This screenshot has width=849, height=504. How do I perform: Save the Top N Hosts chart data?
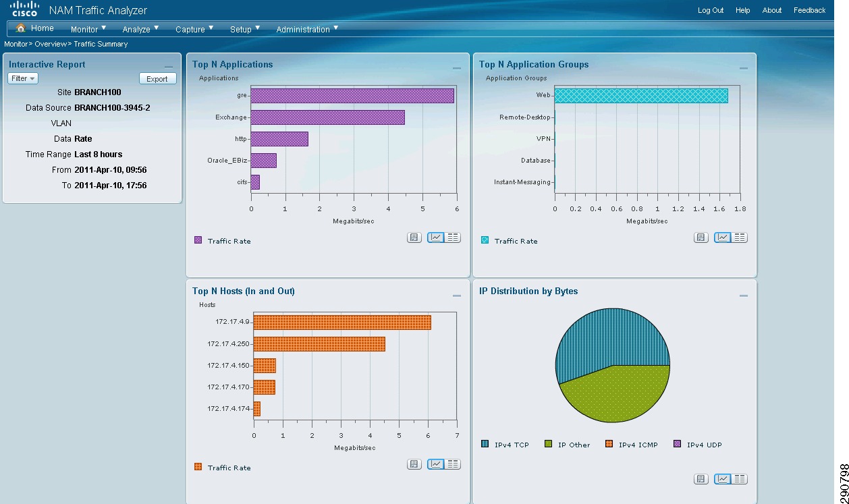(414, 464)
